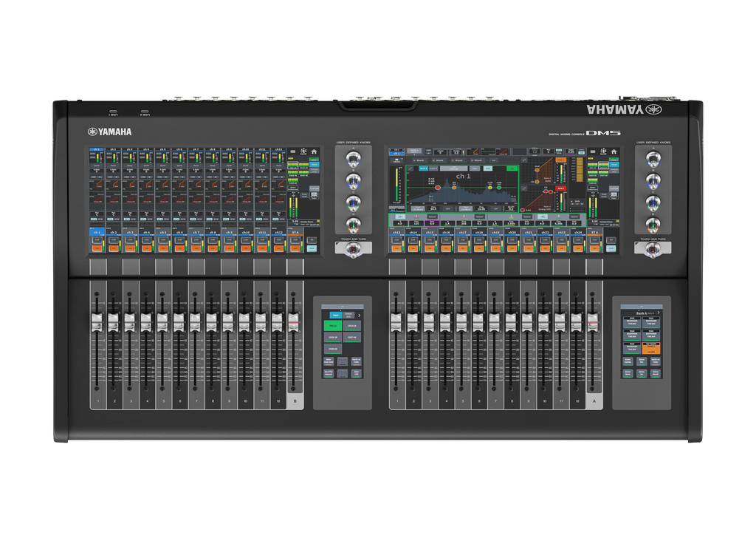Tap the Home icon on the right touchscreen
The image size is (756, 535).
click(614, 151)
